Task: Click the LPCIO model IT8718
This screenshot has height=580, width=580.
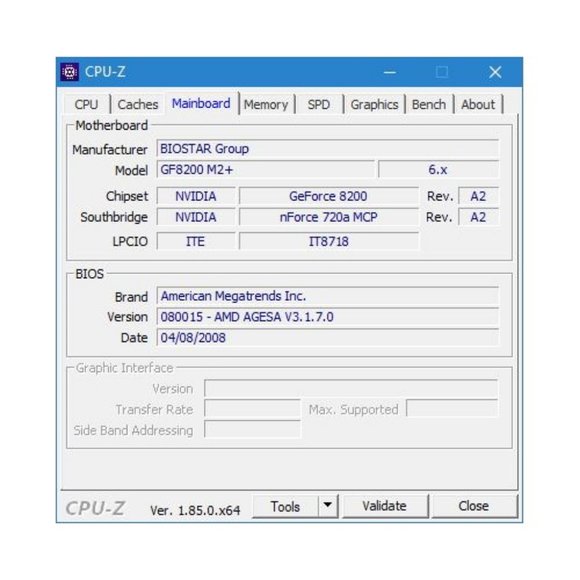Action: (328, 242)
